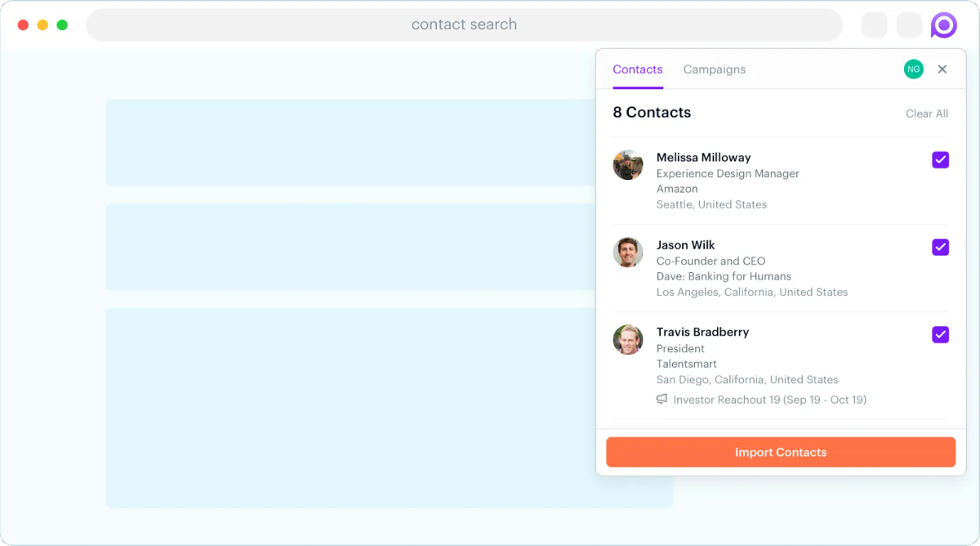Click the Seattle, United States location
Viewport: 980px width, 546px height.
[x=711, y=204]
